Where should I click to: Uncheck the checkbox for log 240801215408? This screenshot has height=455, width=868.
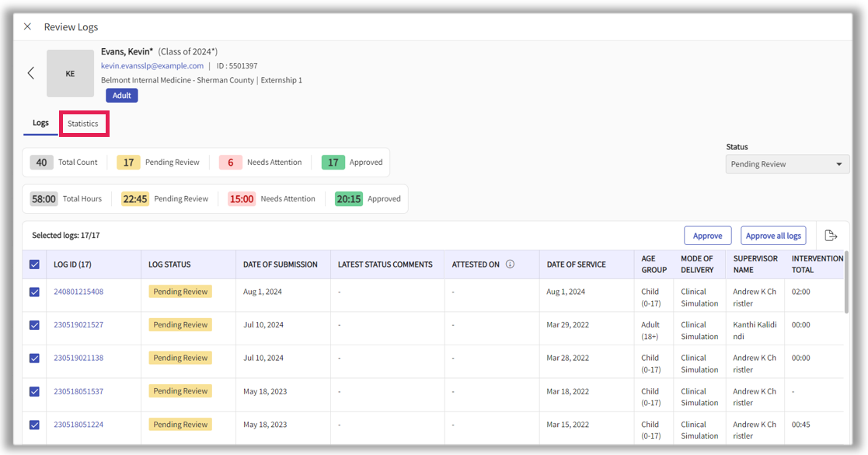pos(34,292)
